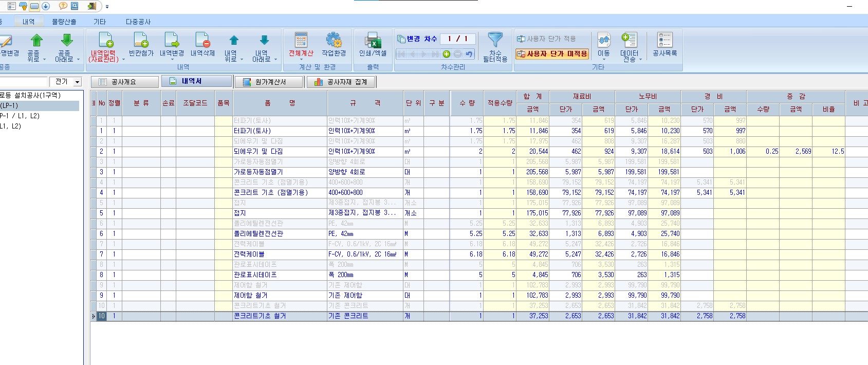Open the 공사자재 집계 sheet tab
Screen dimensions: 868x365
[x=341, y=82]
